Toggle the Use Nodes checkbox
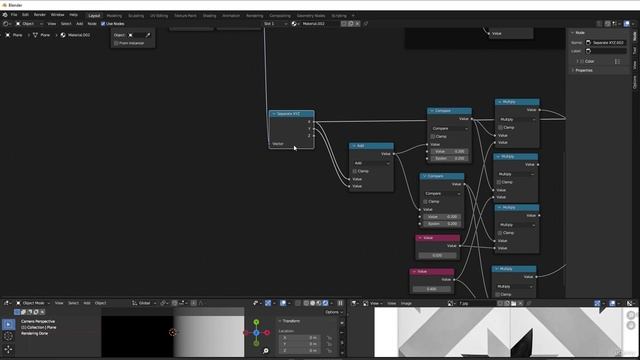Viewport: 640px width, 360px height. click(x=103, y=24)
